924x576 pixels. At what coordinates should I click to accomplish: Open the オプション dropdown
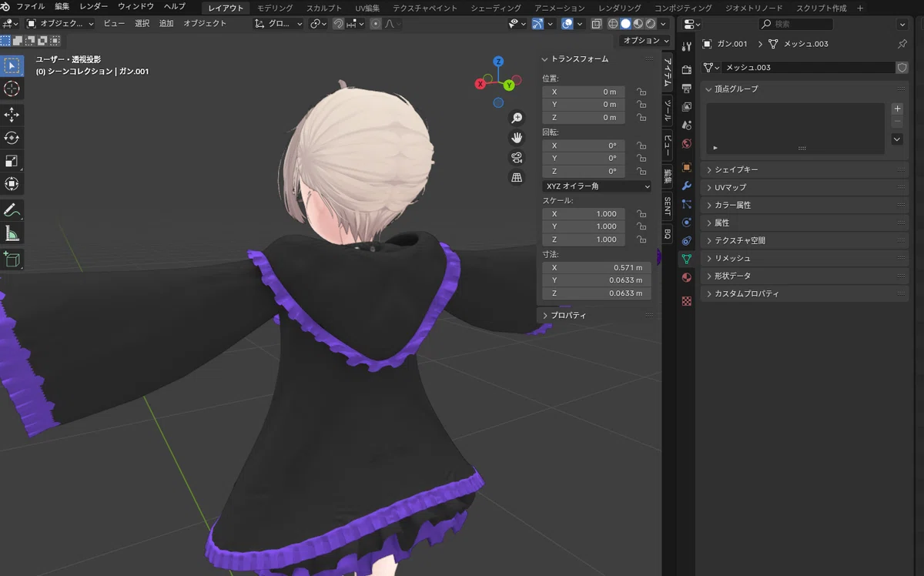click(644, 40)
